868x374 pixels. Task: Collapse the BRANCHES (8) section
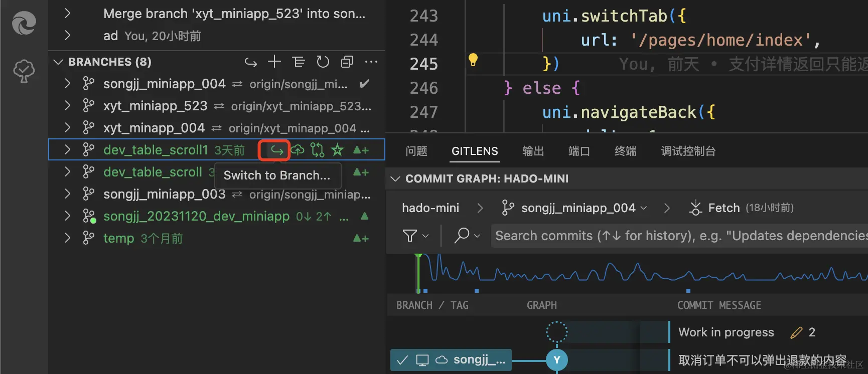point(58,62)
